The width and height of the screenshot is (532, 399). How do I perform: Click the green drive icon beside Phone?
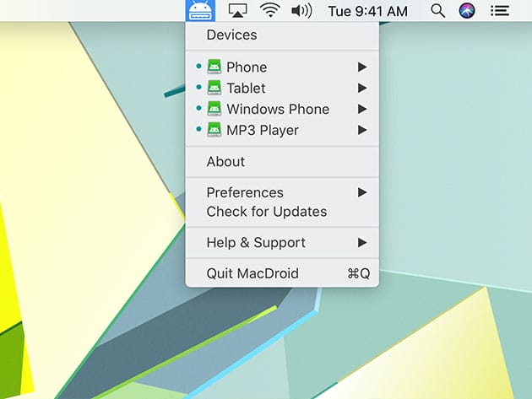point(213,67)
